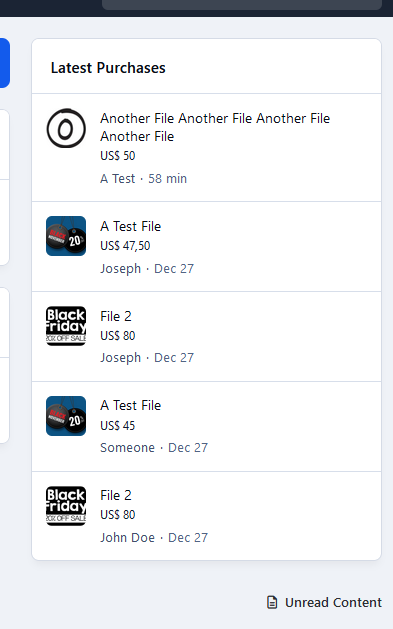Click the buyer name John Doe
The width and height of the screenshot is (393, 629).
click(127, 537)
